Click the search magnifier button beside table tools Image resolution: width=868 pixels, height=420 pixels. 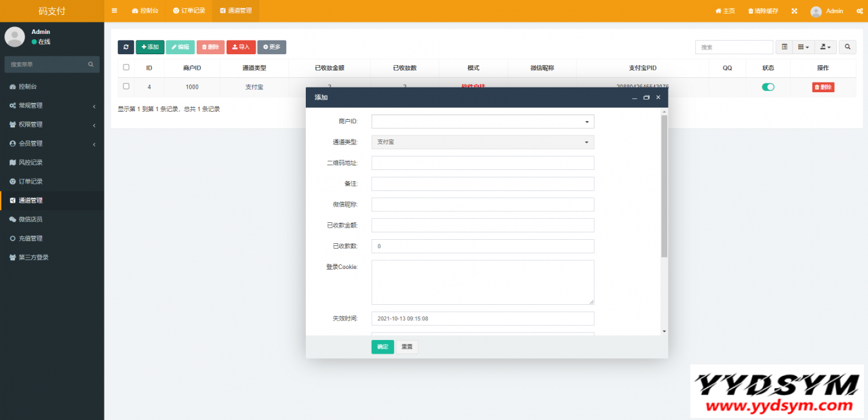[847, 47]
